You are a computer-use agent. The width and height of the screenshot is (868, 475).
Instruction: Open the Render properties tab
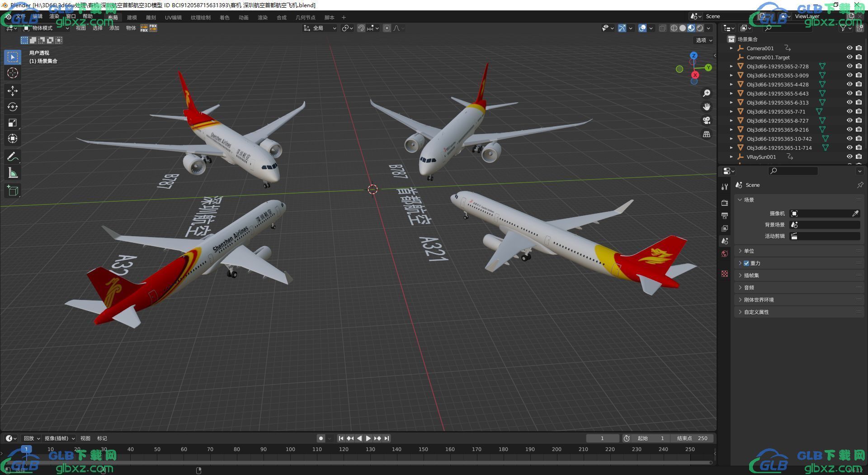pos(725,203)
